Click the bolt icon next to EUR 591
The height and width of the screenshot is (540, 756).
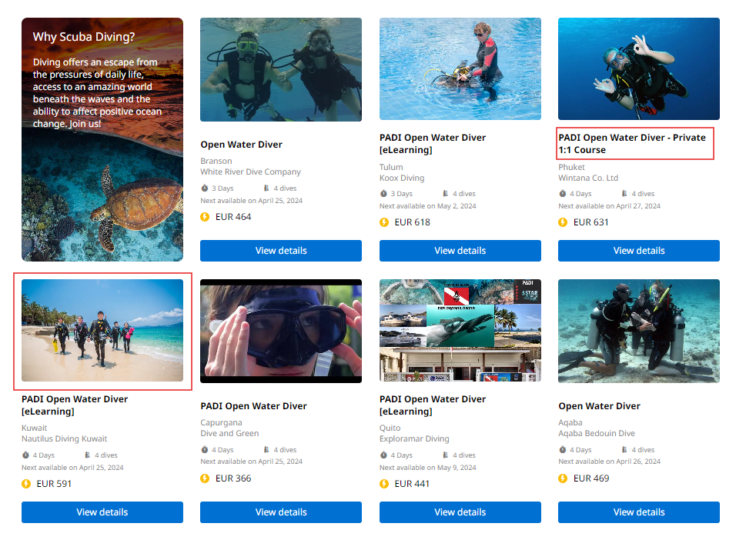(26, 484)
